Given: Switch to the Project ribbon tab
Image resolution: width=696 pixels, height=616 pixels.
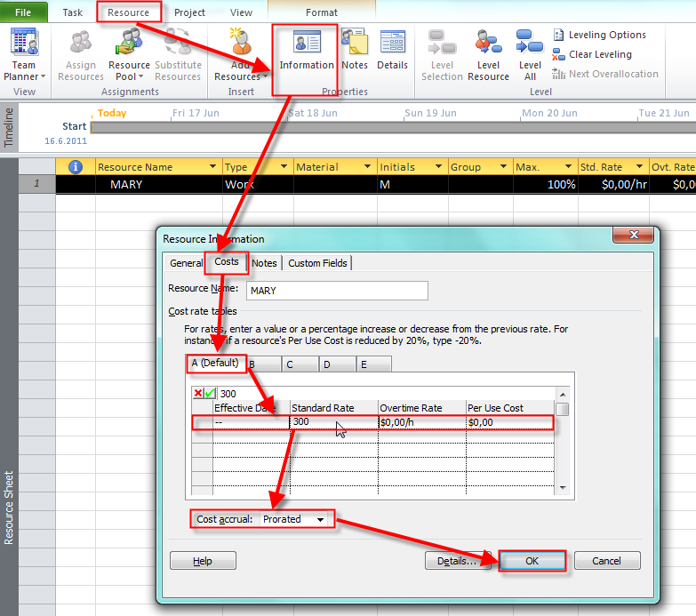Looking at the screenshot, I should 189,12.
